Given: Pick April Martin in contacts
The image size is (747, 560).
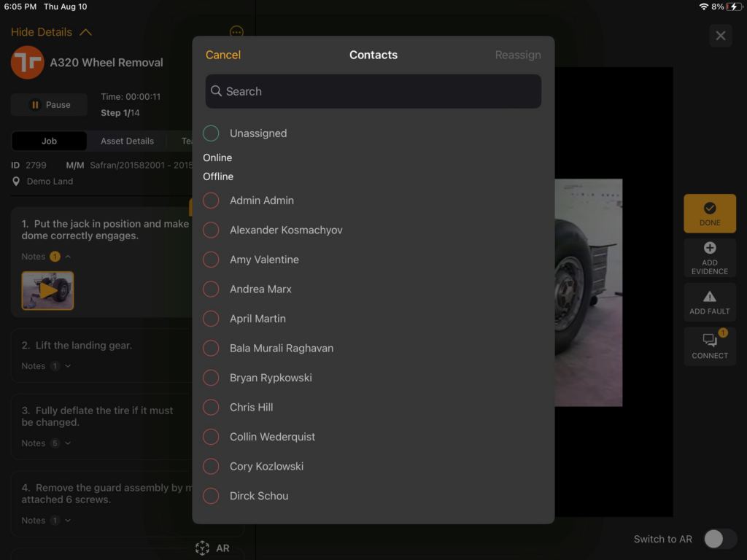Looking at the screenshot, I should coord(373,319).
